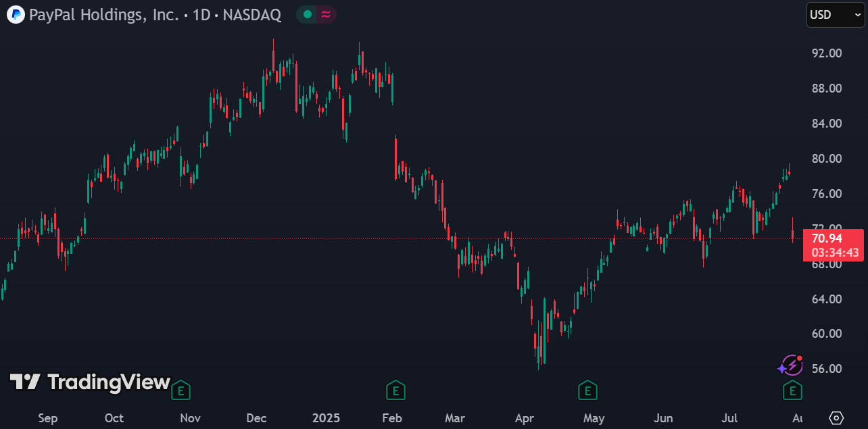
Task: Open the purple lightning sparkle icon
Action: pyautogui.click(x=790, y=365)
